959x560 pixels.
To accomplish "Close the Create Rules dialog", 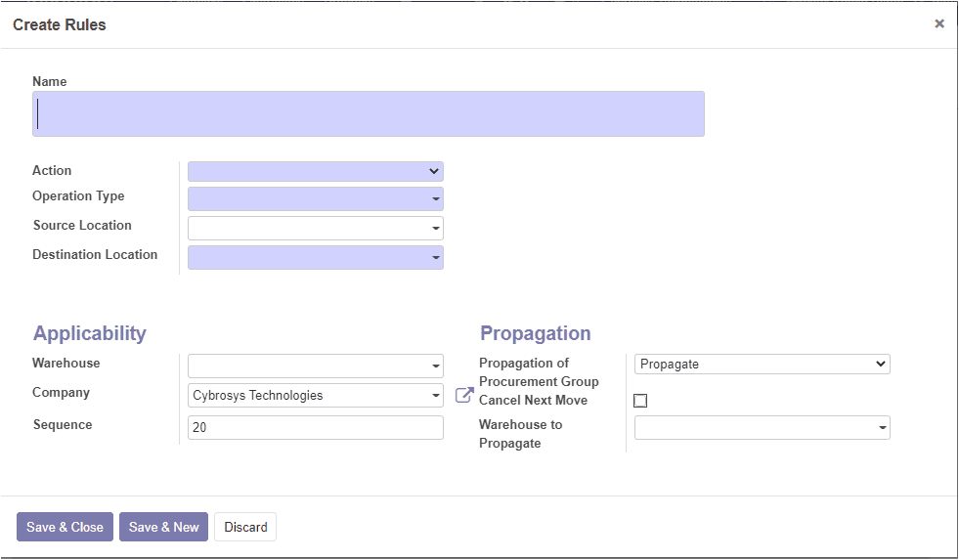I will pyautogui.click(x=939, y=23).
